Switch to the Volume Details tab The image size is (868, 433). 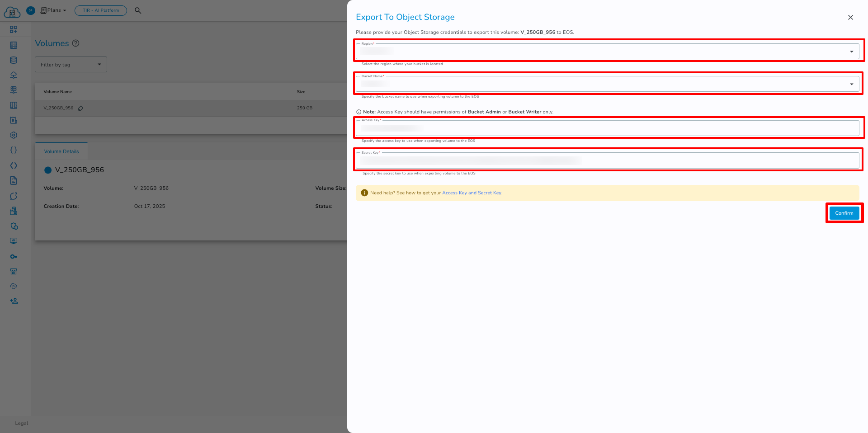pos(61,151)
